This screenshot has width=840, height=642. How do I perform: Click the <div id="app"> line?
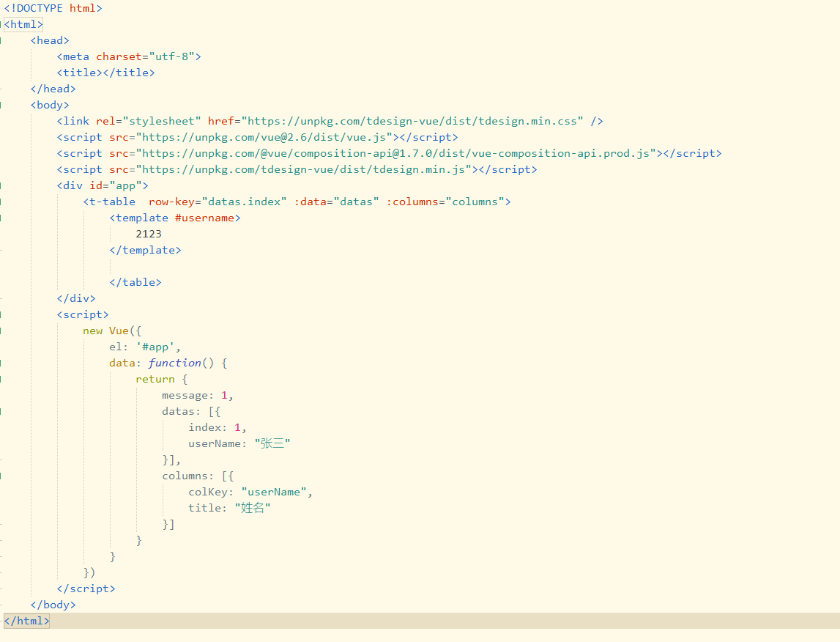[x=103, y=185]
